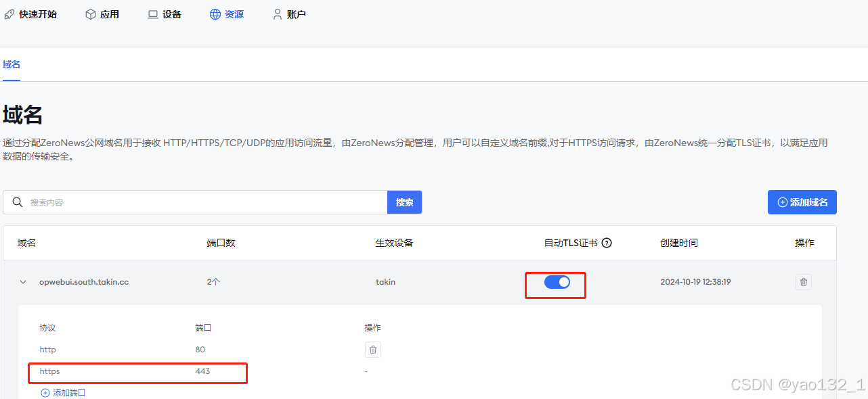868x399 pixels.
Task: Click the 创建时间 column header
Action: click(679, 243)
